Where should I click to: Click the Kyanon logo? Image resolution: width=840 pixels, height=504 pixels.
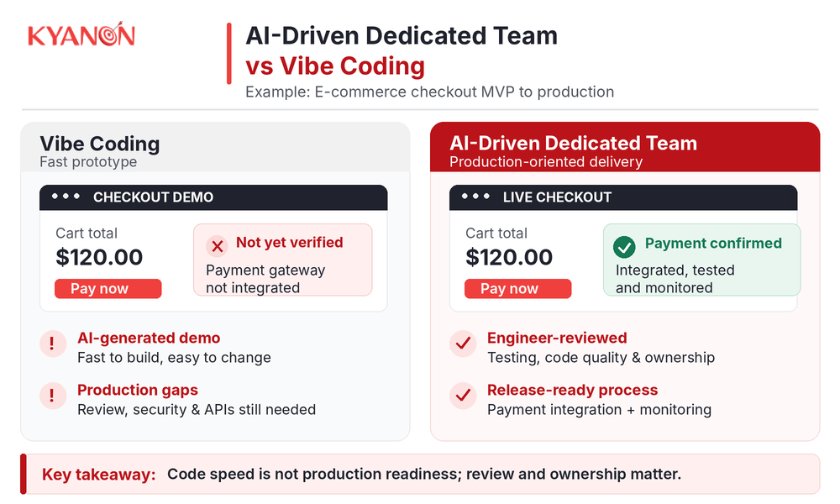[x=81, y=34]
